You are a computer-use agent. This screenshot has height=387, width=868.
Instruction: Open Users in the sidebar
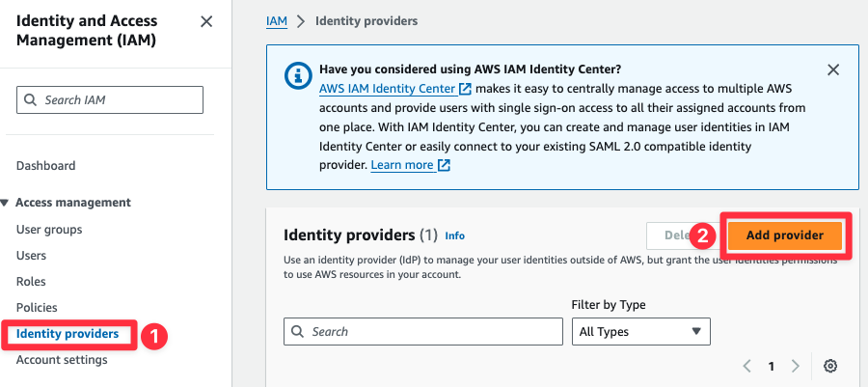coord(31,255)
